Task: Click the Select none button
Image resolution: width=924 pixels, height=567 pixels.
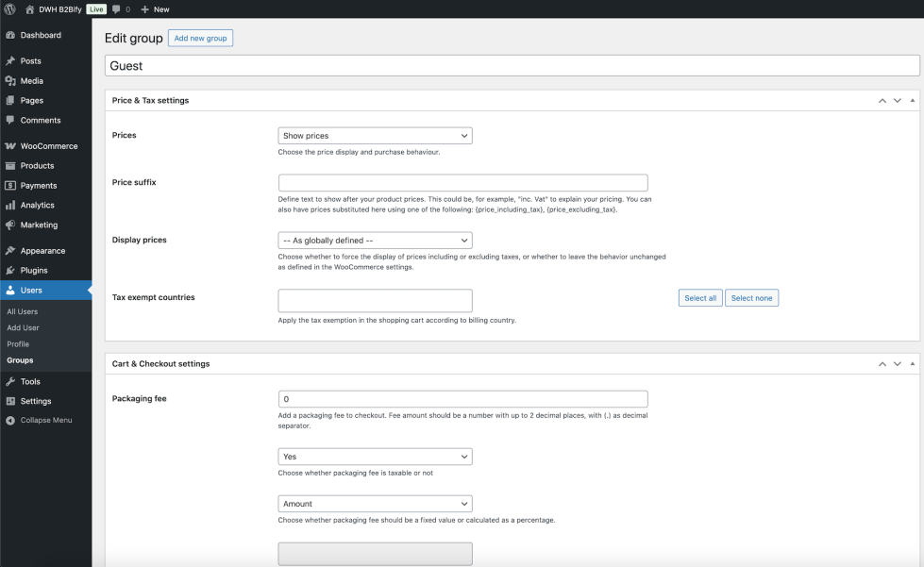Action: (751, 298)
